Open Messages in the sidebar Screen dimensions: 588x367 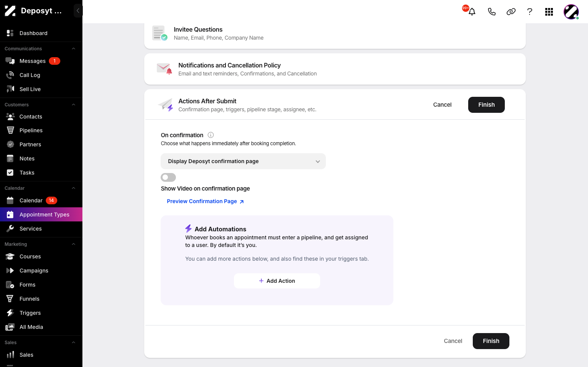[41, 61]
